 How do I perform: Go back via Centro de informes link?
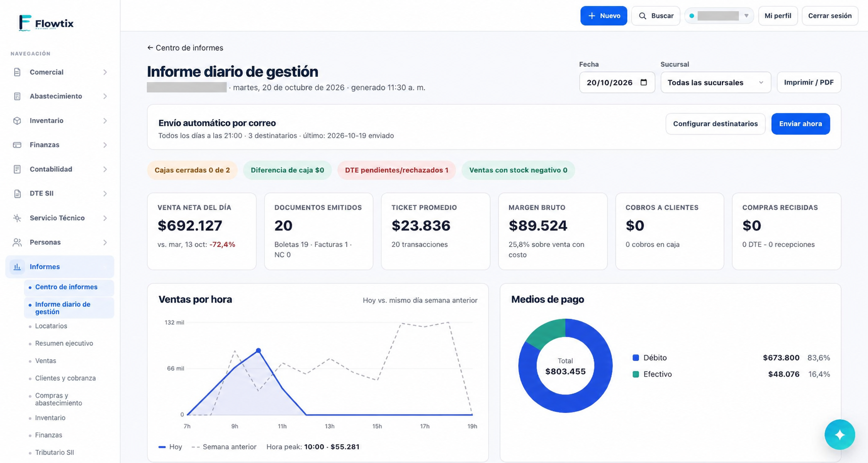(x=185, y=48)
